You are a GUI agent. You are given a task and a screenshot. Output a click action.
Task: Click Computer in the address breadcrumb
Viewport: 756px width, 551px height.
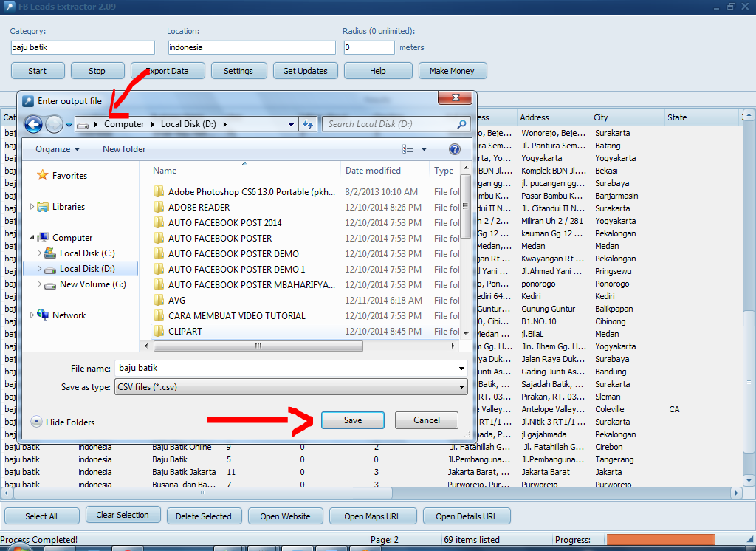click(x=124, y=124)
